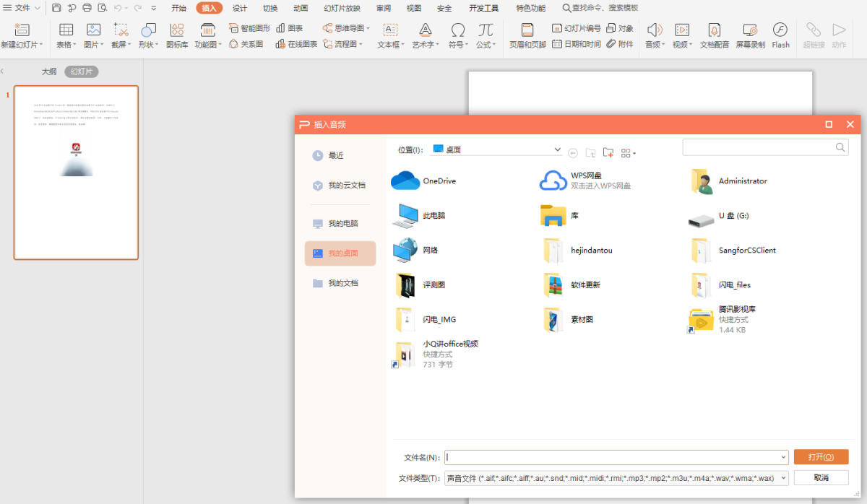Click the save icon in quick toolbar
This screenshot has height=504, width=867.
pyautogui.click(x=56, y=8)
